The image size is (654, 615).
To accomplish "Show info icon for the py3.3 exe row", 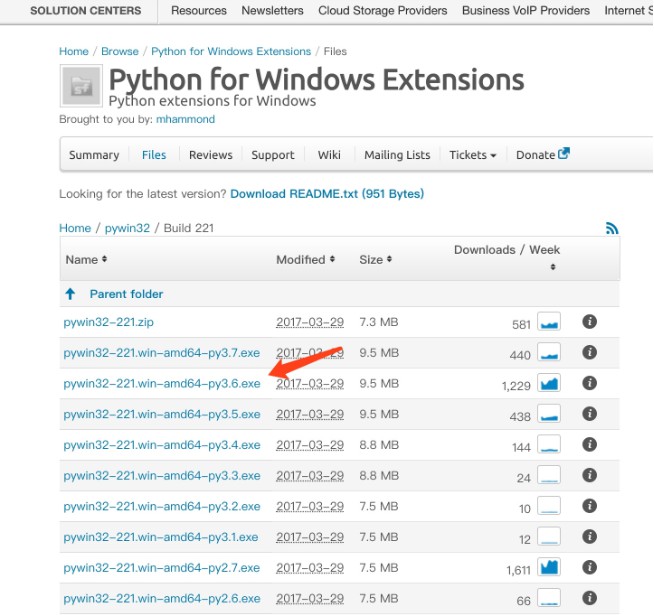I will (x=589, y=475).
